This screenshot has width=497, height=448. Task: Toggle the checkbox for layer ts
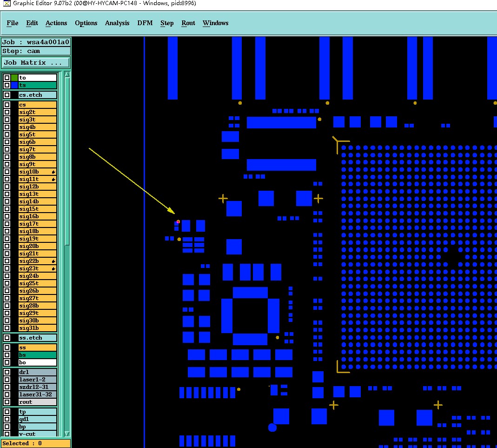[x=7, y=85]
